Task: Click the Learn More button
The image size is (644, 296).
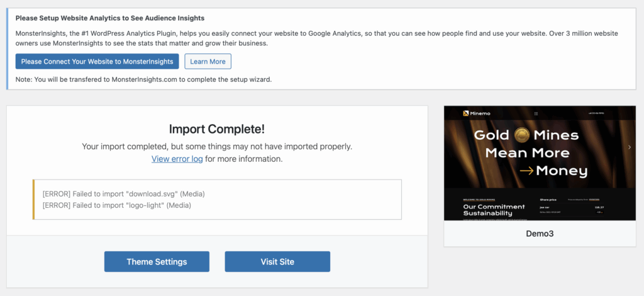Action: [x=208, y=61]
